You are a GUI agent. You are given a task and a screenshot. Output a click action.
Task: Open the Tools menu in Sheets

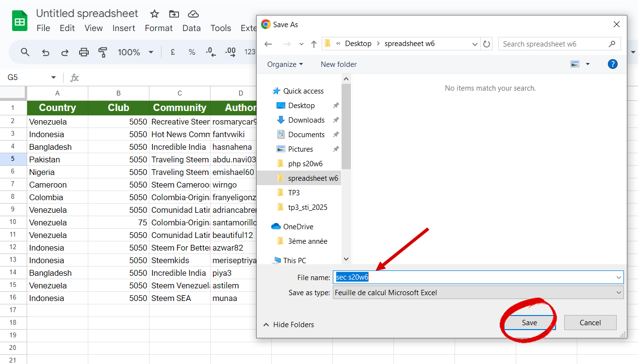[x=221, y=28]
